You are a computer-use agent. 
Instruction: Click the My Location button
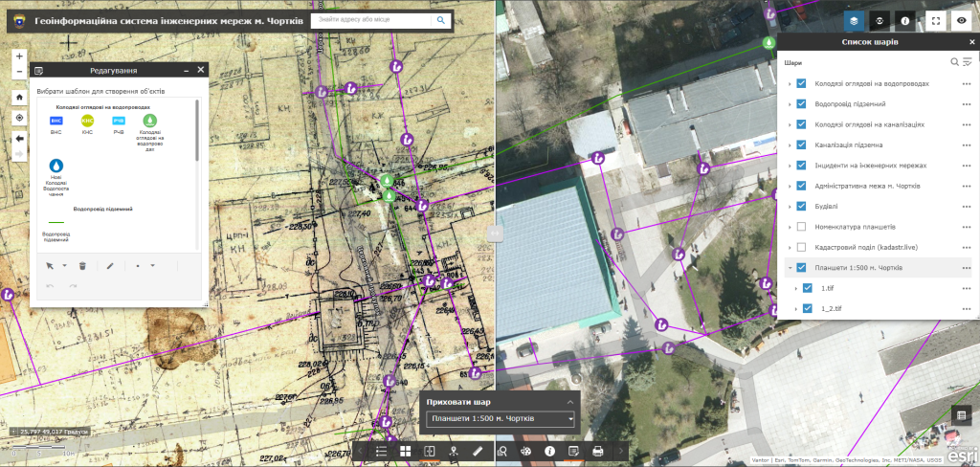(x=19, y=117)
